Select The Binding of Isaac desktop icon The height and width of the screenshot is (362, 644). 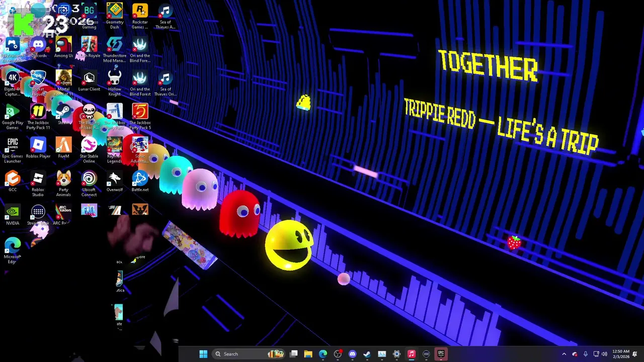(89, 117)
